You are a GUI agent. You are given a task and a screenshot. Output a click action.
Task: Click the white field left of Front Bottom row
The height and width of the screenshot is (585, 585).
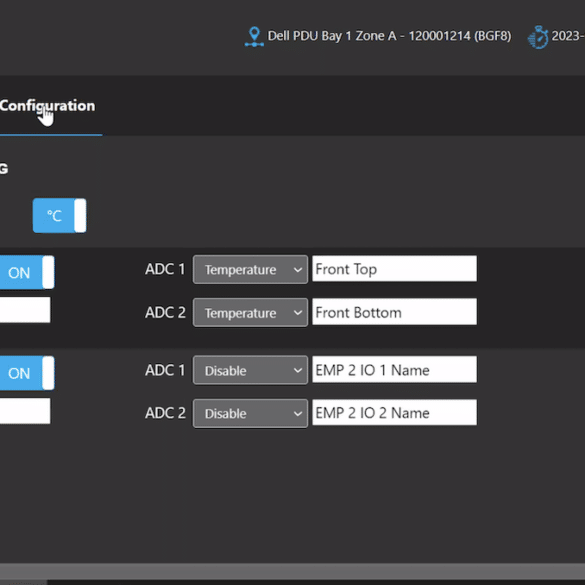click(25, 310)
